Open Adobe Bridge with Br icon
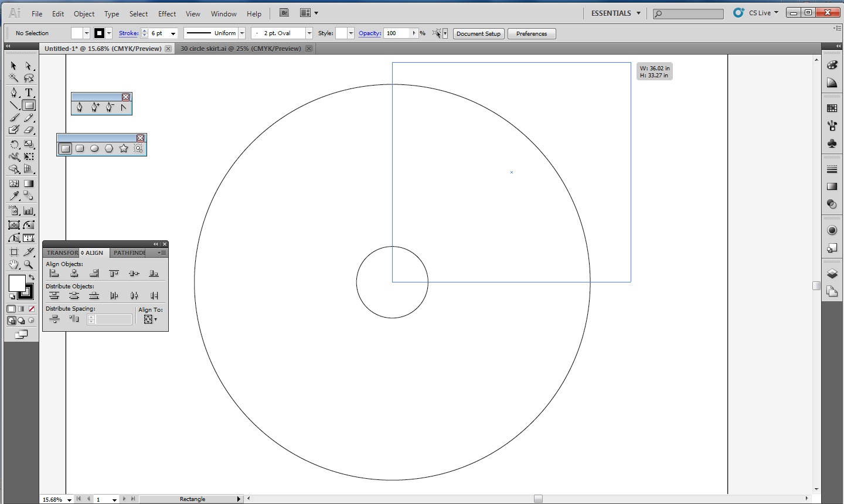Viewport: 844px width, 504px height. click(x=284, y=13)
